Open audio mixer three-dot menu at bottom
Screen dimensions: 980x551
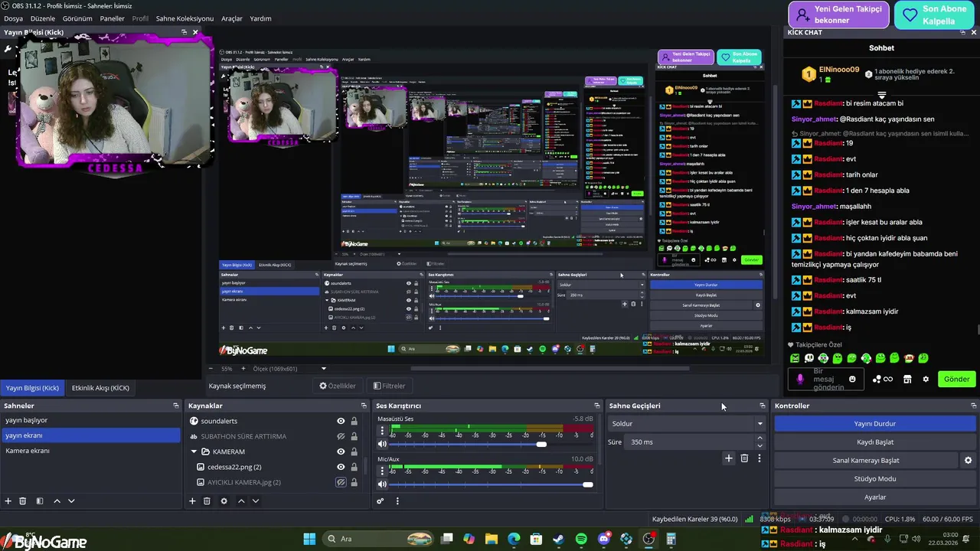click(397, 501)
